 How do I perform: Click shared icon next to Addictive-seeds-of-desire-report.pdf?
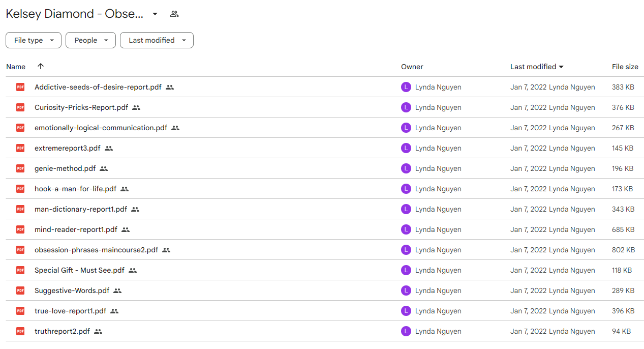click(170, 87)
